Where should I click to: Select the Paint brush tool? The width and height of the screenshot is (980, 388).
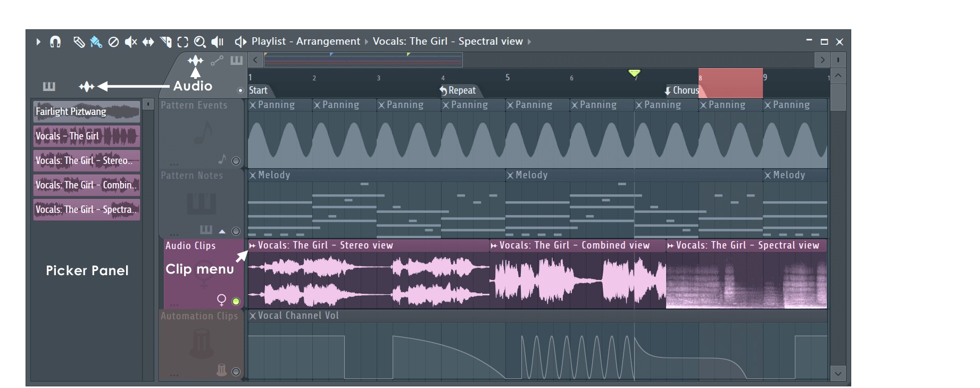click(96, 42)
